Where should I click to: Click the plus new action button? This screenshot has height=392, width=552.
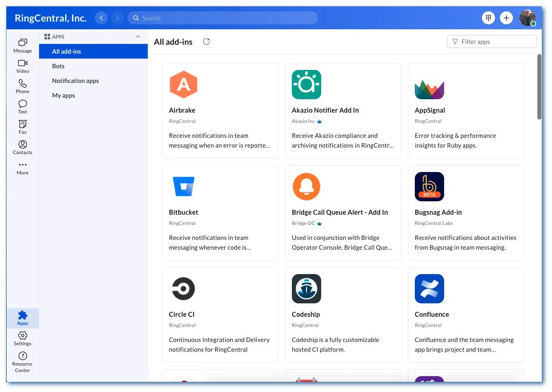[x=506, y=18]
